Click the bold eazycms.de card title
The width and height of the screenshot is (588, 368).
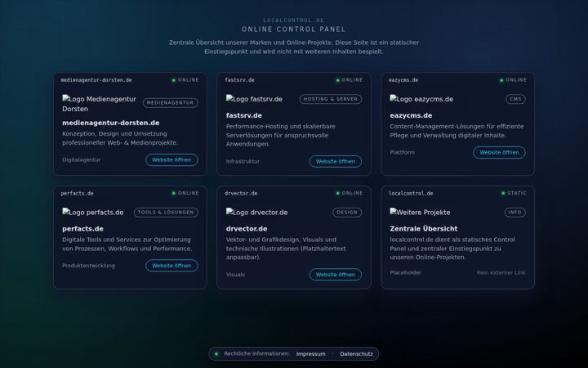coord(411,115)
